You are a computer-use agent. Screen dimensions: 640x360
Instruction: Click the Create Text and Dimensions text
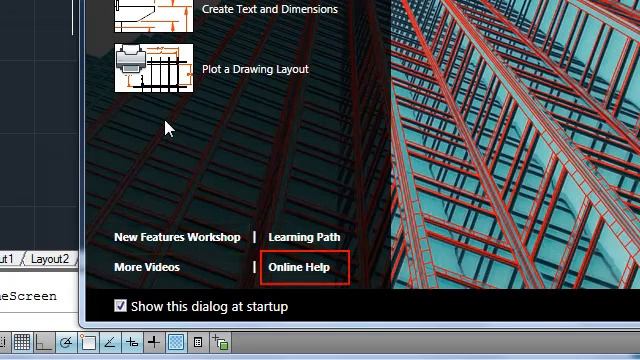(270, 9)
